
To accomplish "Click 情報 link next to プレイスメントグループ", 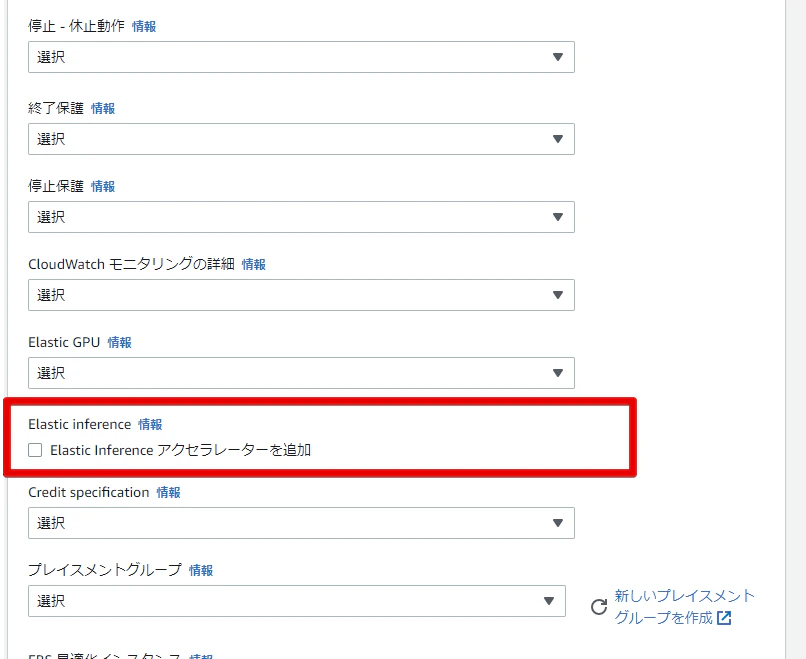I will (x=201, y=570).
